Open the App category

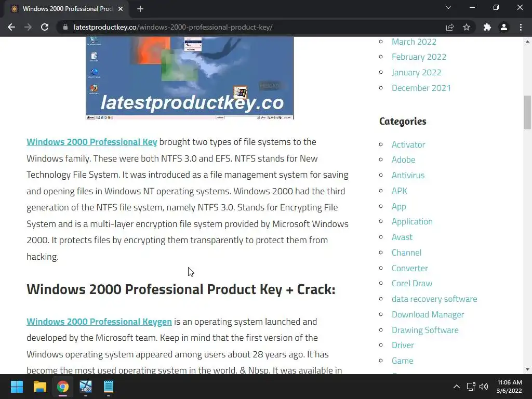398,207
